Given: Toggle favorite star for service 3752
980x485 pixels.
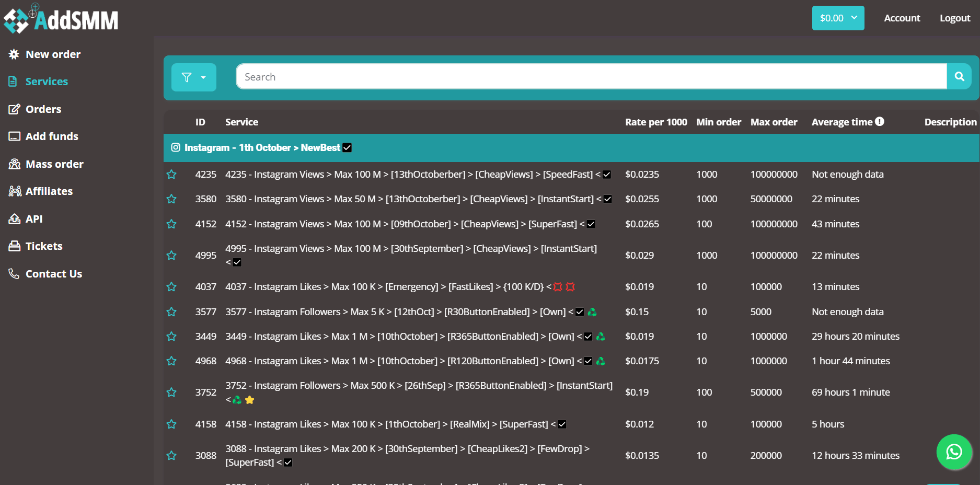Looking at the screenshot, I should click(171, 392).
